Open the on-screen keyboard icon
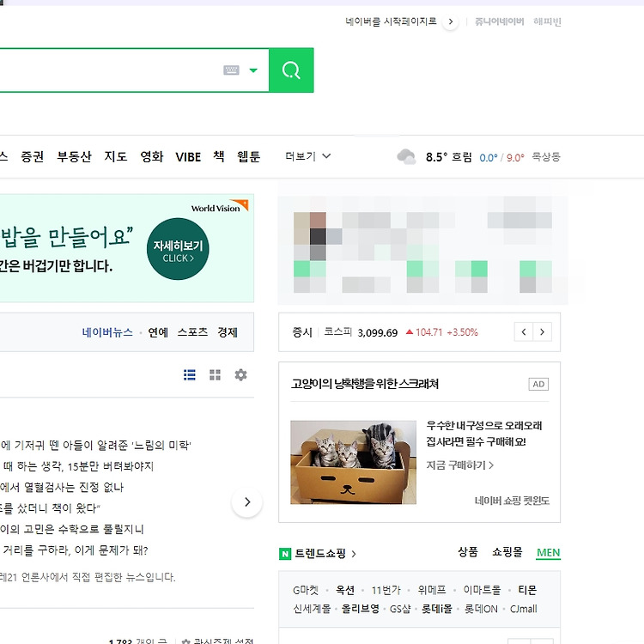This screenshot has height=644, width=644. tap(231, 70)
